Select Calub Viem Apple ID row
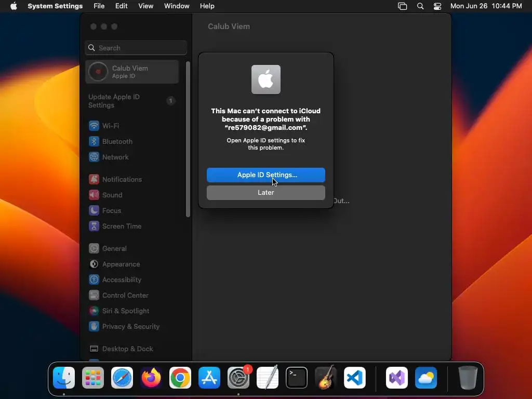Viewport: 532px width, 399px height. (x=132, y=72)
